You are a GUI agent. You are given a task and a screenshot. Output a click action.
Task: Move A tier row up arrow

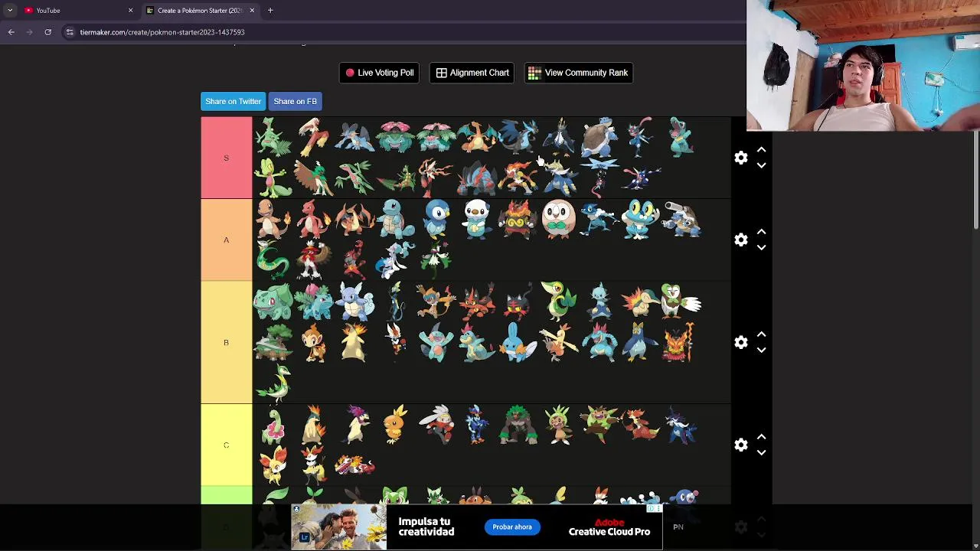761,232
